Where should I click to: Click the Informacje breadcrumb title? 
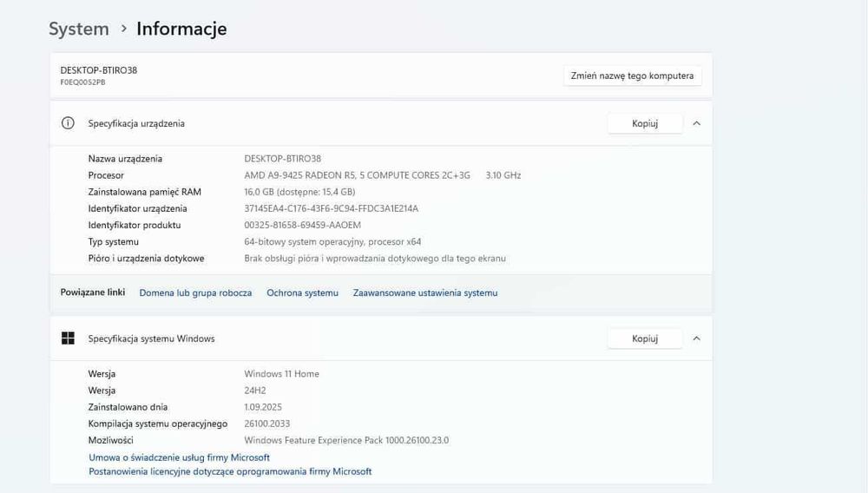(181, 29)
